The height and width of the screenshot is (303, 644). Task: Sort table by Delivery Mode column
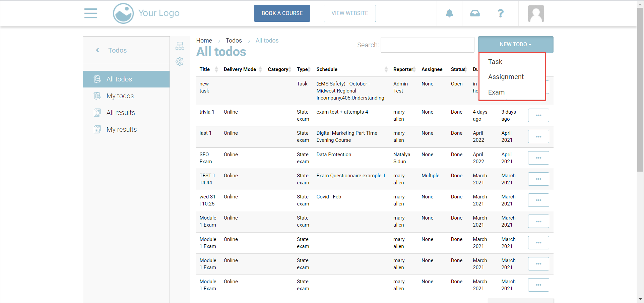[x=240, y=69]
